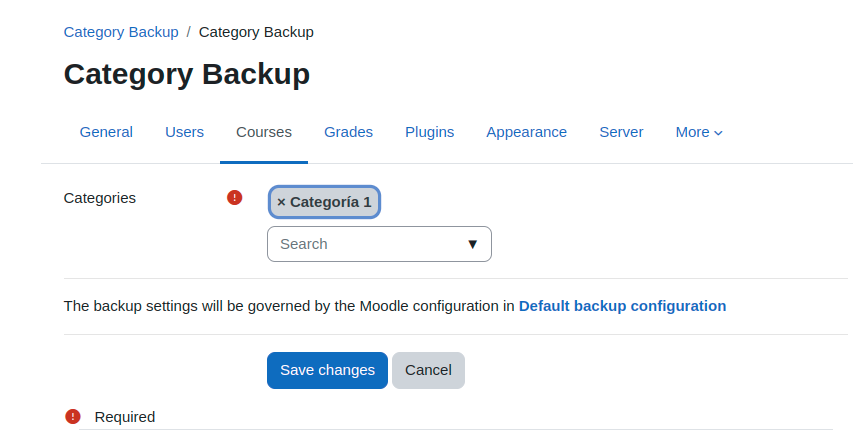Switch to the Appearance tab

(526, 132)
